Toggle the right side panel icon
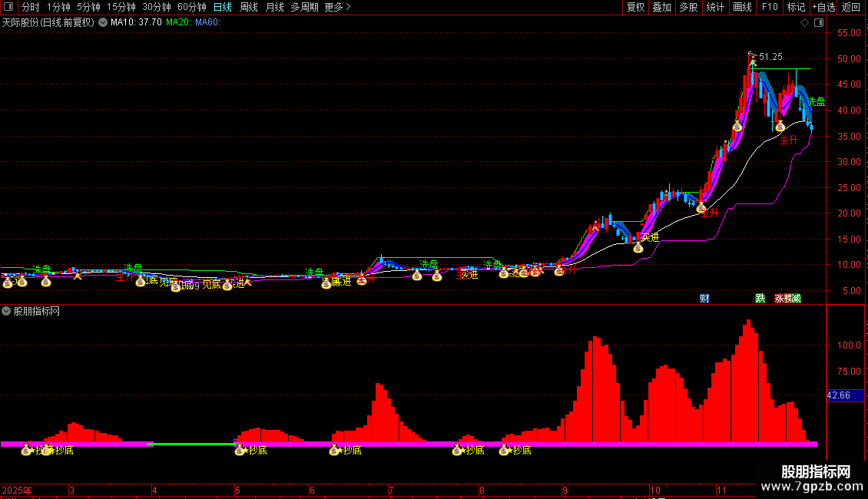This screenshot has width=868, height=499. tap(819, 22)
